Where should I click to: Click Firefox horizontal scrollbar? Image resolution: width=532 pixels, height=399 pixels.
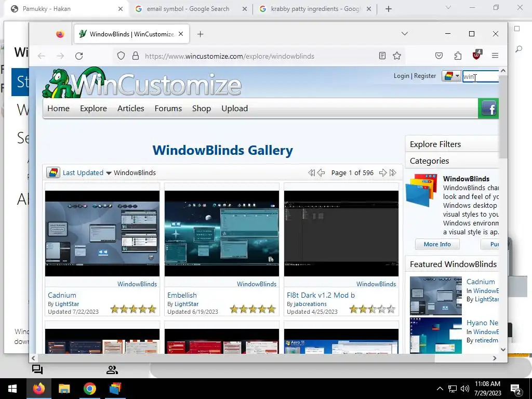236,358
